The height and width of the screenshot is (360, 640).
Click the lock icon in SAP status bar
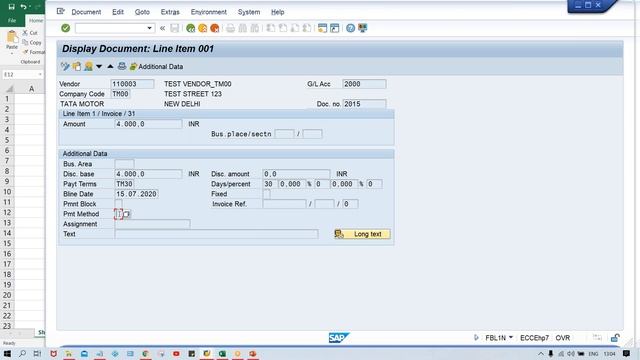(615, 338)
